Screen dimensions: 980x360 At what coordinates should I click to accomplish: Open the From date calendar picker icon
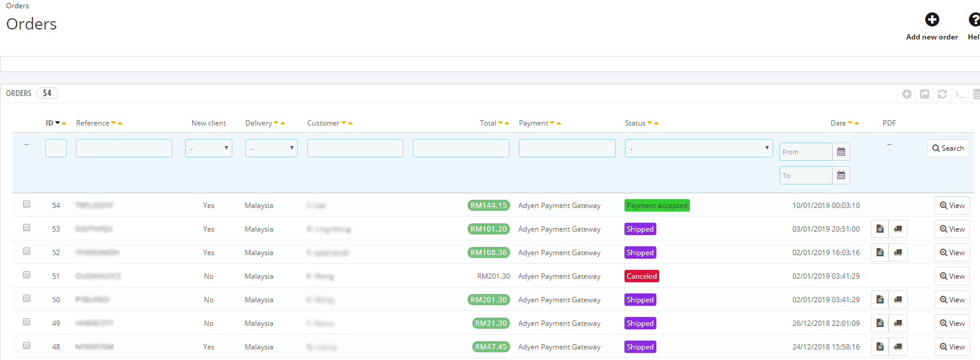pos(841,152)
